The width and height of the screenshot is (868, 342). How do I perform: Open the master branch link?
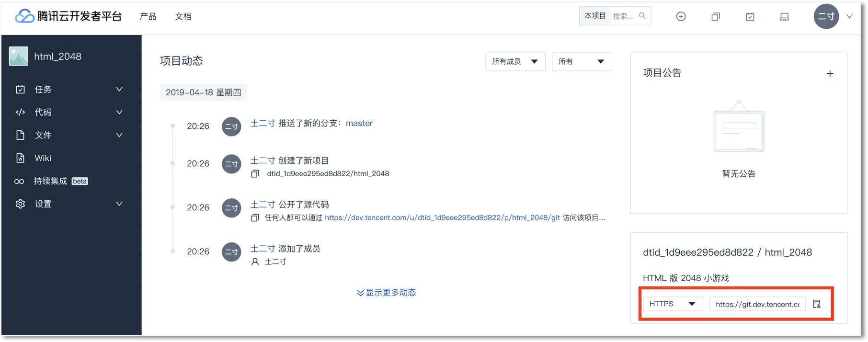359,123
